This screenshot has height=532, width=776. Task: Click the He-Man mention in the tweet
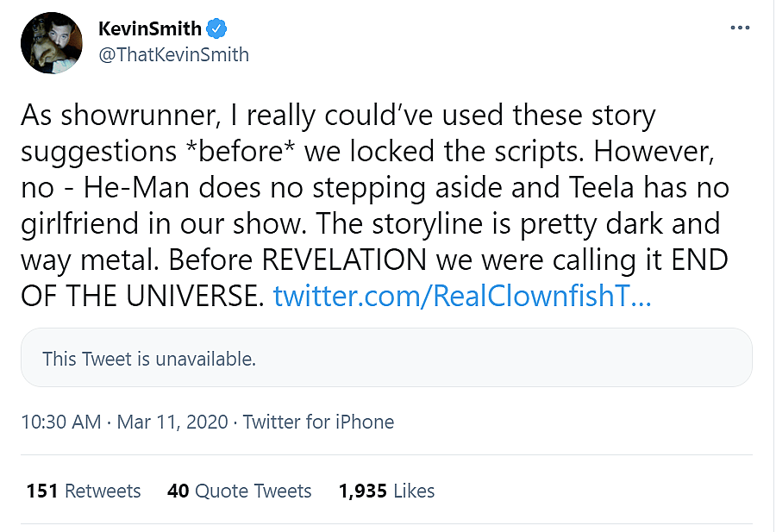(138, 186)
